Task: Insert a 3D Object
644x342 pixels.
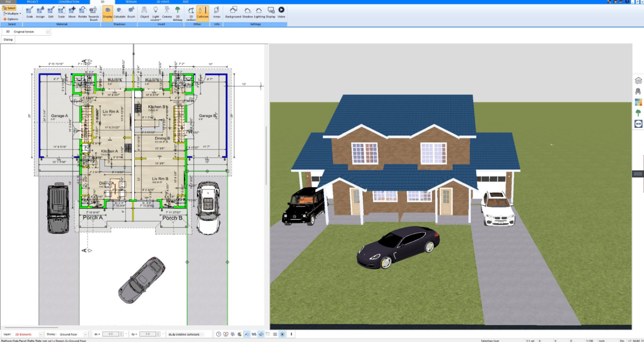Action: (x=144, y=12)
